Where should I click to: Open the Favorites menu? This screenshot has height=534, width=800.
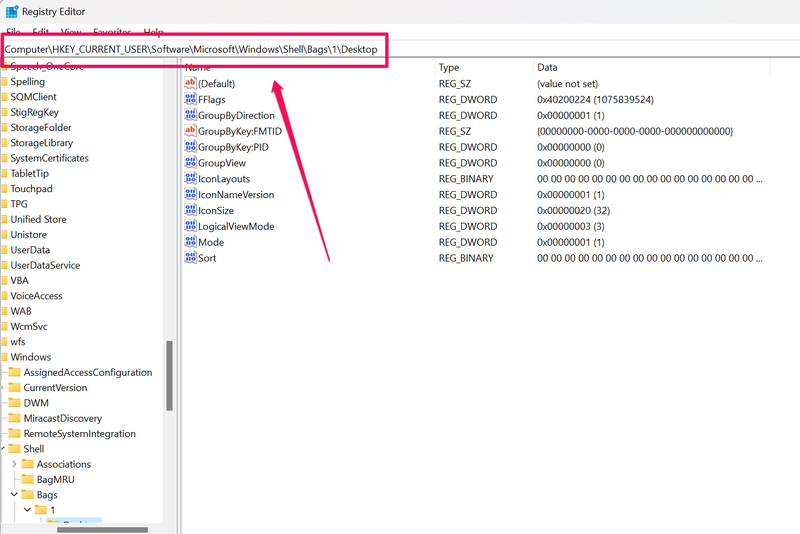pyautogui.click(x=110, y=33)
